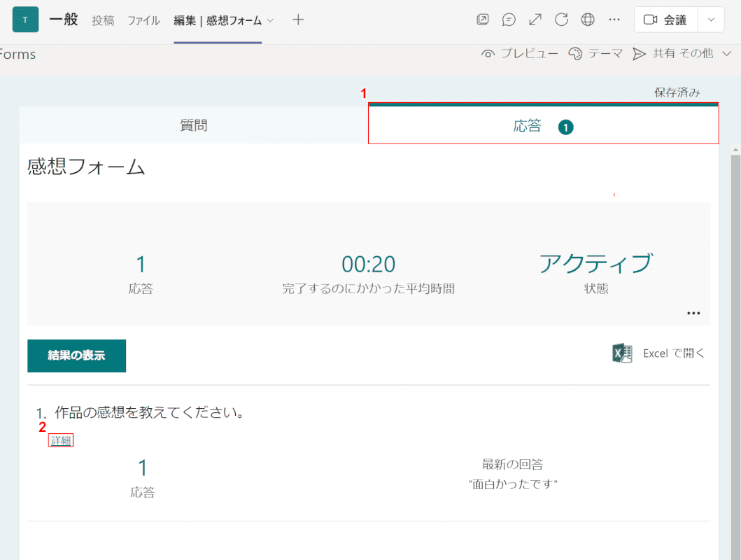Expand the Meet button dropdown arrow

[x=711, y=20]
